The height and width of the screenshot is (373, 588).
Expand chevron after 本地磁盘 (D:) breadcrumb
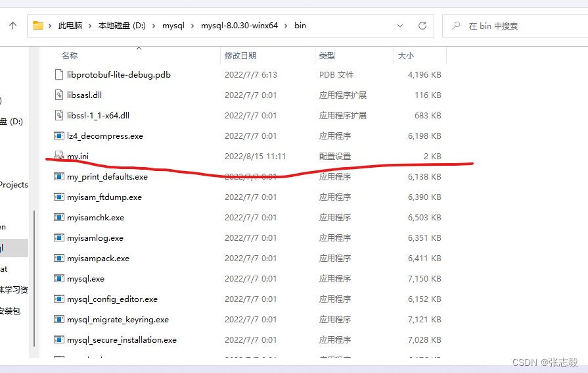click(x=154, y=26)
